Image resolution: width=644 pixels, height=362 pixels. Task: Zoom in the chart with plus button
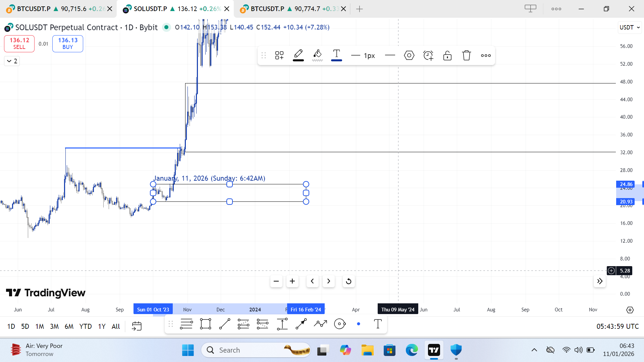[292, 281]
